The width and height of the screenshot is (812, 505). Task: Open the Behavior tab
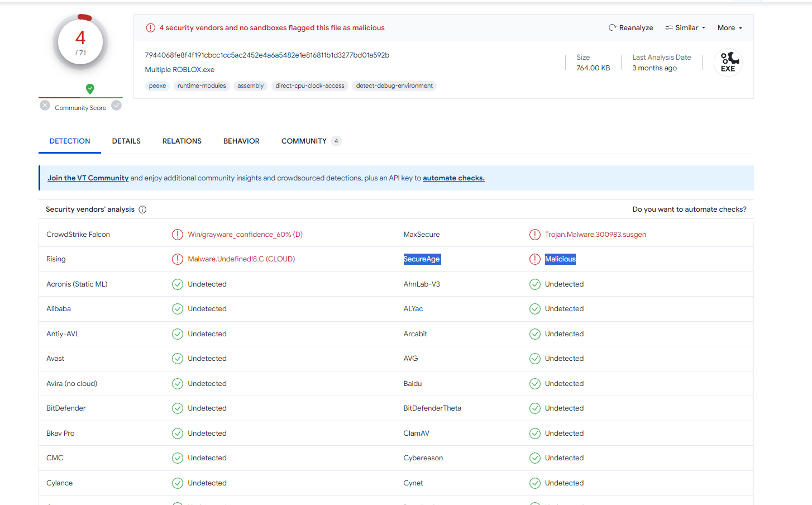tap(241, 141)
